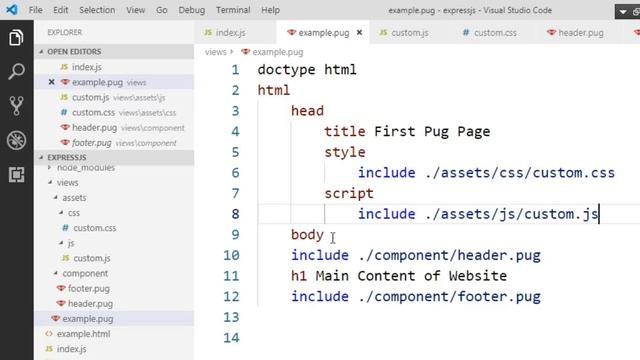The image size is (640, 360).
Task: Click line number 1 in gutter
Action: 236,69
